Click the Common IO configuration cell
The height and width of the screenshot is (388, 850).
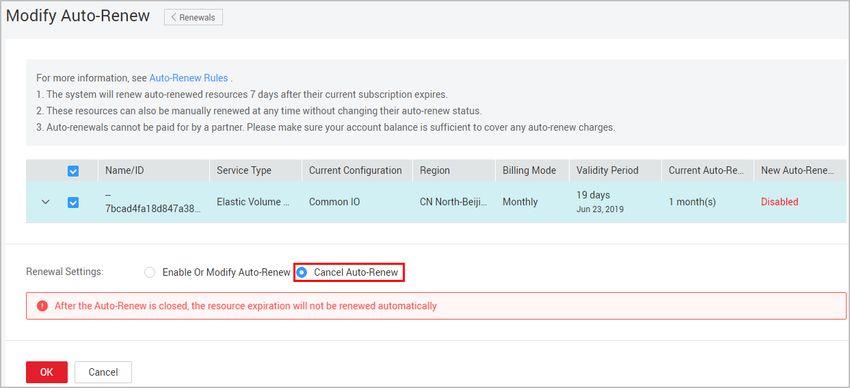(334, 202)
